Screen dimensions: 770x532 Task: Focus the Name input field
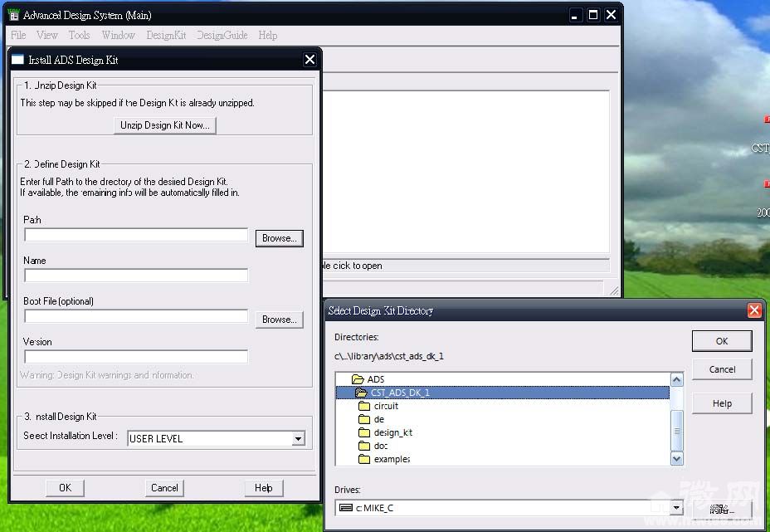136,276
